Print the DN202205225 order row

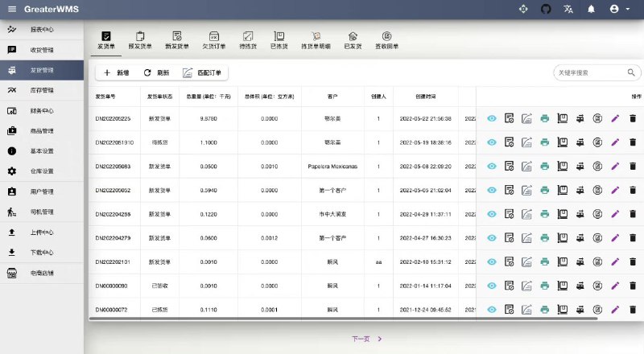pyautogui.click(x=544, y=118)
